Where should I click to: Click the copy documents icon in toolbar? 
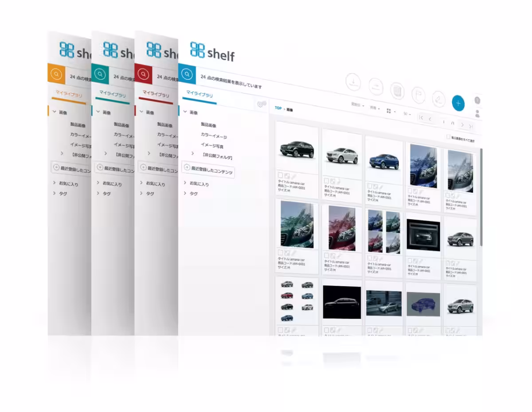397,90
